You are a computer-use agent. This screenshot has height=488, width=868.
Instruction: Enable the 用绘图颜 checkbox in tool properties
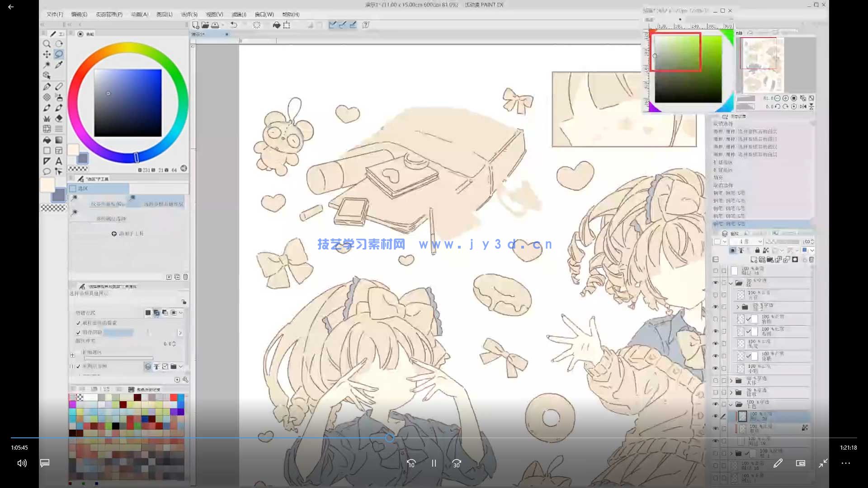click(79, 333)
